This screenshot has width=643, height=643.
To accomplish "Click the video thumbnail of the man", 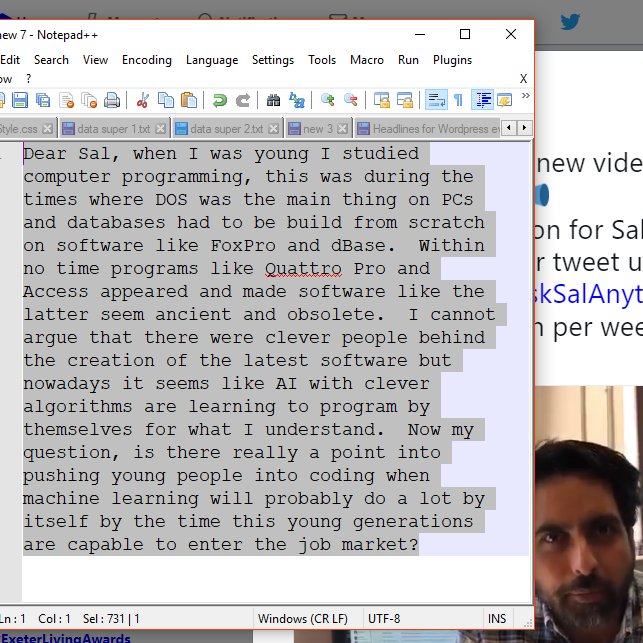I will tap(589, 514).
